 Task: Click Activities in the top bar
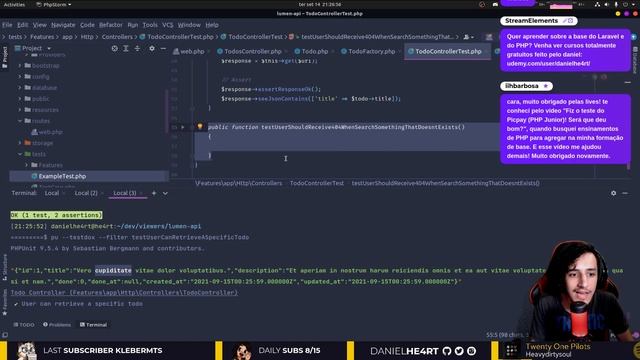[x=14, y=4]
